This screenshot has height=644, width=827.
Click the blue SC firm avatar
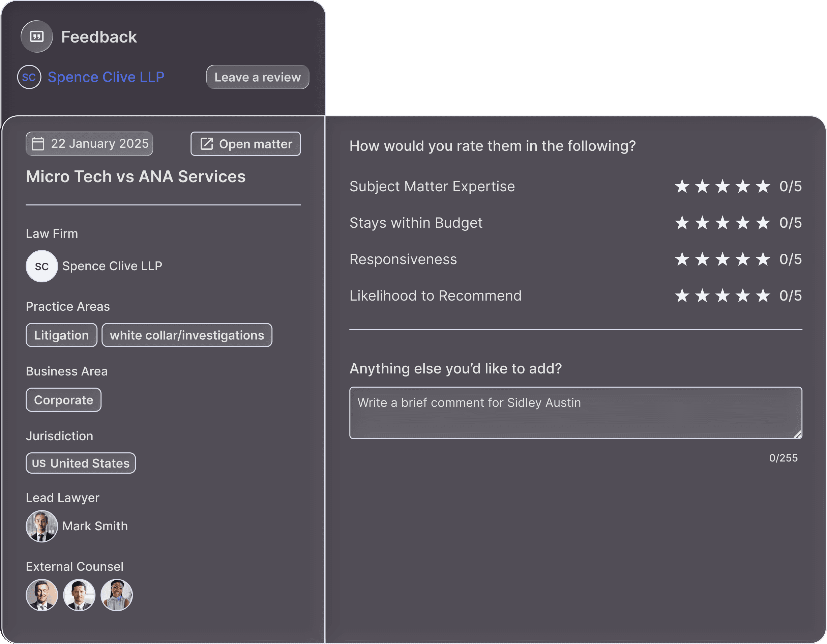(29, 77)
